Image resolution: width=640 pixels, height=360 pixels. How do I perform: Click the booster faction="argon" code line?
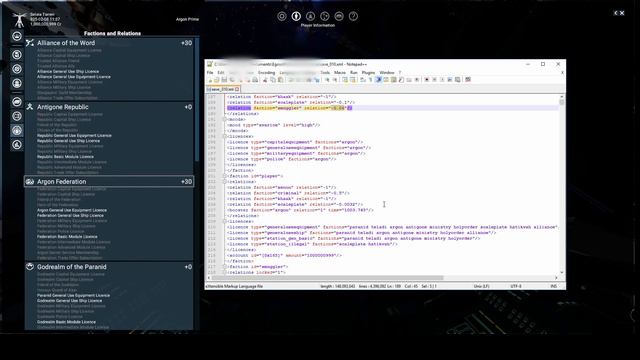pyautogui.click(x=300, y=210)
